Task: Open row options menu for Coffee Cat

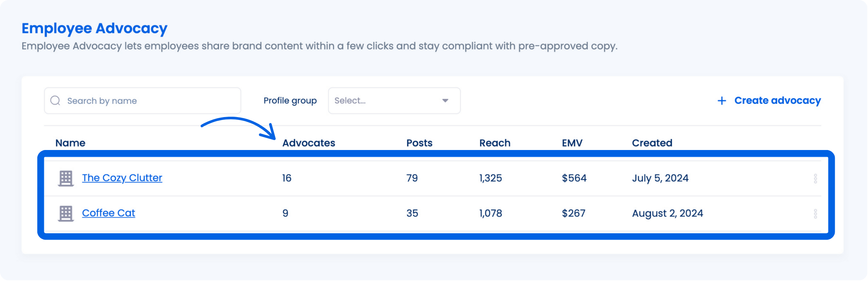Action: click(815, 213)
